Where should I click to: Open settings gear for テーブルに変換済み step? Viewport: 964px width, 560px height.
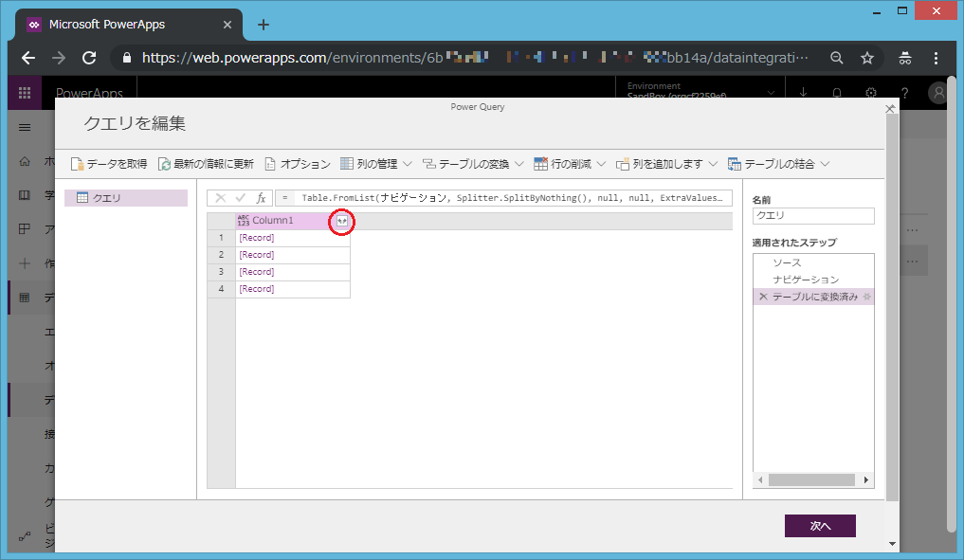point(867,297)
